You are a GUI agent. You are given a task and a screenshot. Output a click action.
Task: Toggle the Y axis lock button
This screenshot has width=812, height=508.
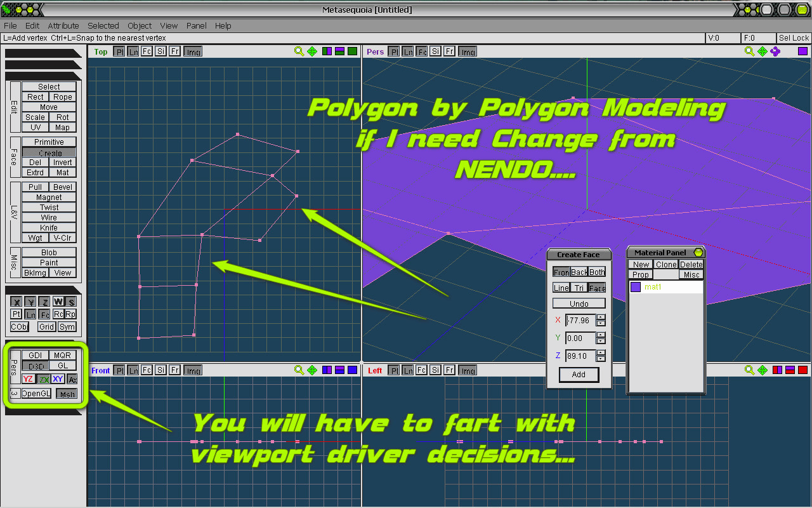[30, 302]
